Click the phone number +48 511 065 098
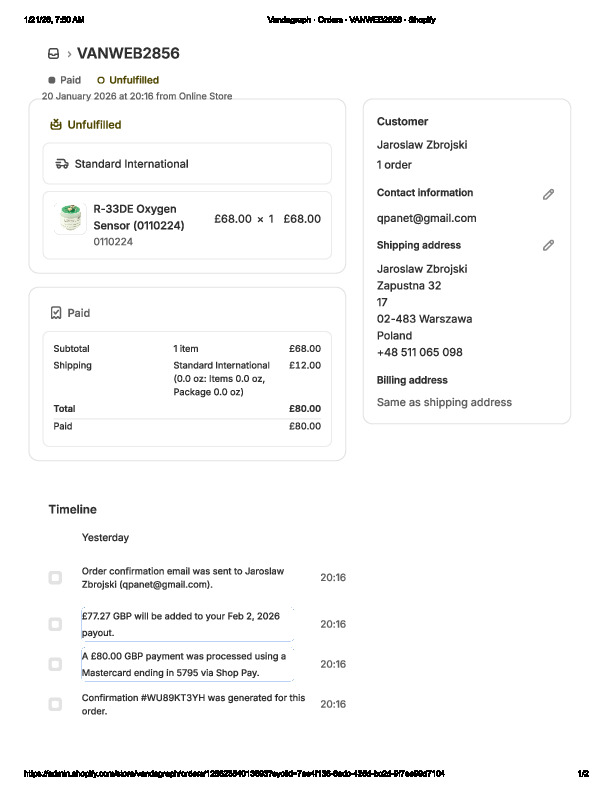The image size is (612, 792). (419, 352)
